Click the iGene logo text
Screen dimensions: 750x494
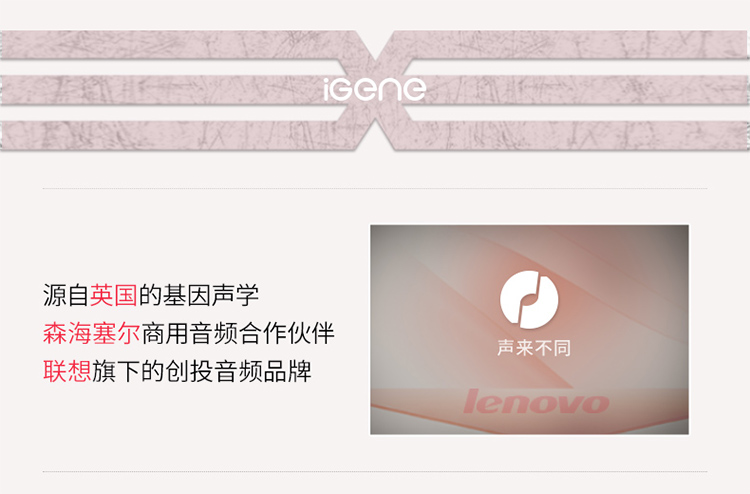pos(375,89)
